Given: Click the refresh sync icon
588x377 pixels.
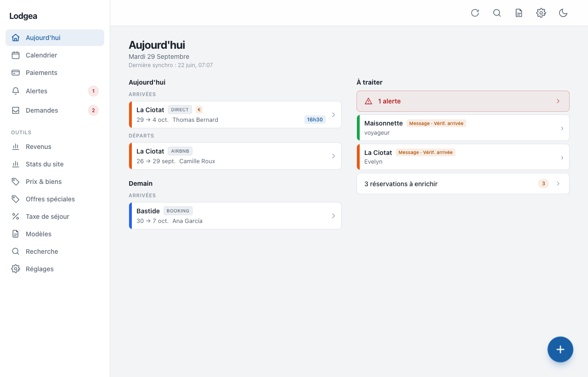Looking at the screenshot, I should click(x=475, y=13).
